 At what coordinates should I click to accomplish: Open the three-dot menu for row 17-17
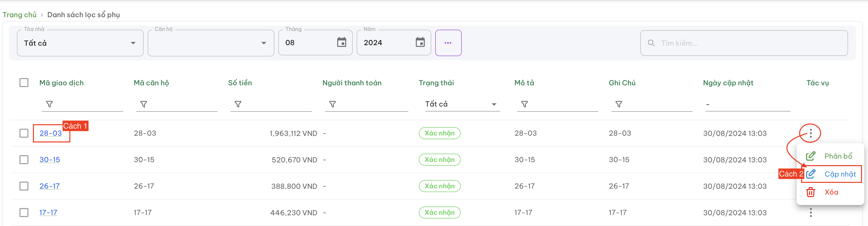(x=810, y=213)
